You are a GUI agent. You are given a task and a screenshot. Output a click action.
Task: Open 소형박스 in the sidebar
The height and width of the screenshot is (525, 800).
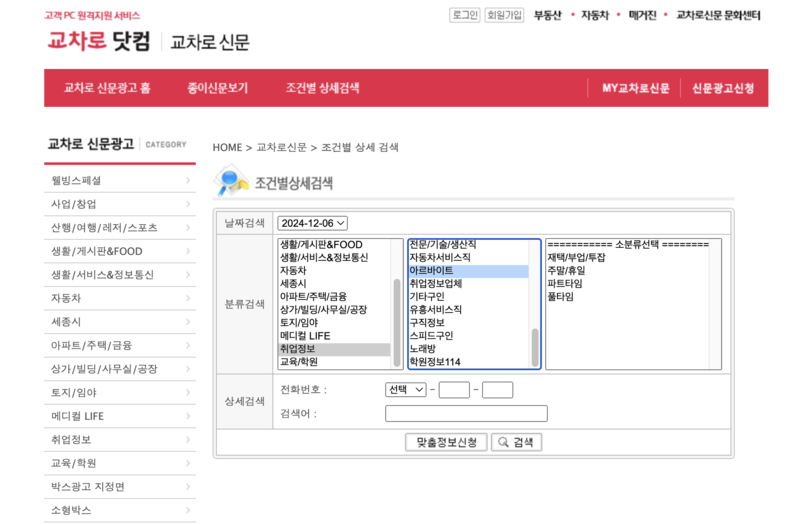(x=120, y=510)
